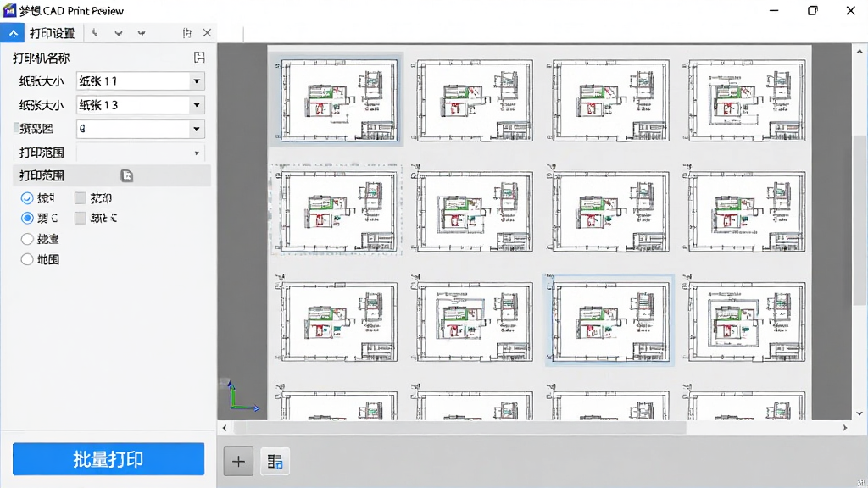Click the list layout icon beside the plus button

[x=275, y=461]
